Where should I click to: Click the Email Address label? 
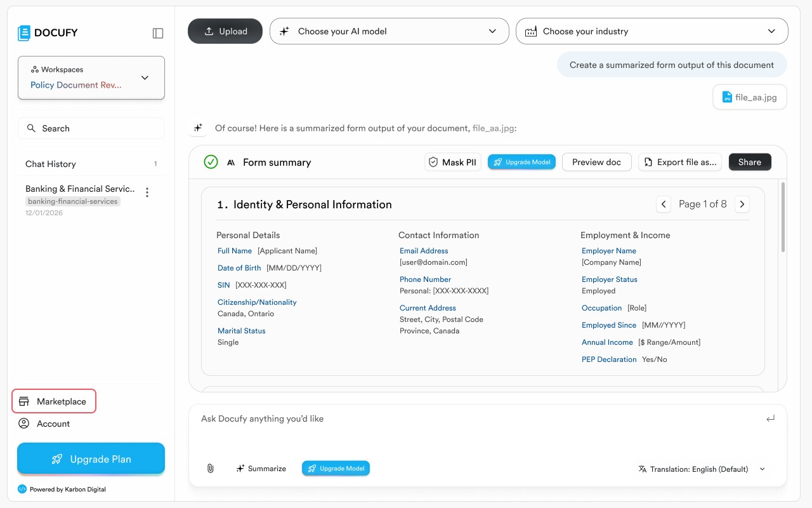click(x=424, y=251)
